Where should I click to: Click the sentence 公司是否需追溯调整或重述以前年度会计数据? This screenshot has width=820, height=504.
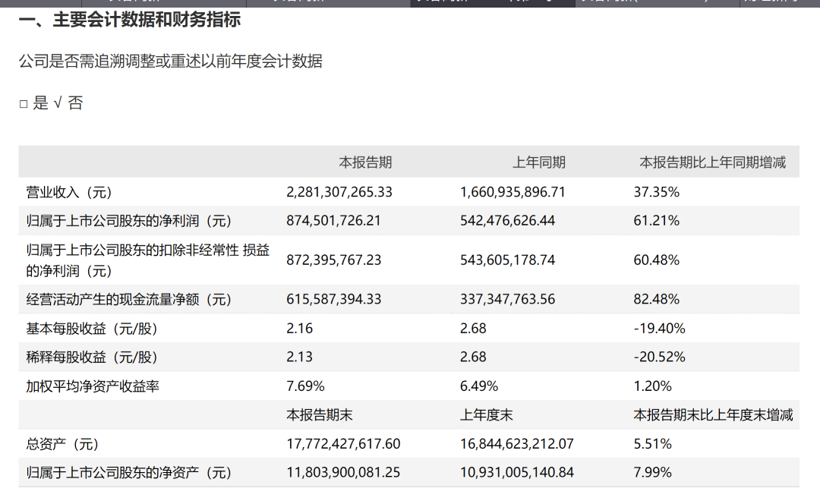tap(171, 61)
